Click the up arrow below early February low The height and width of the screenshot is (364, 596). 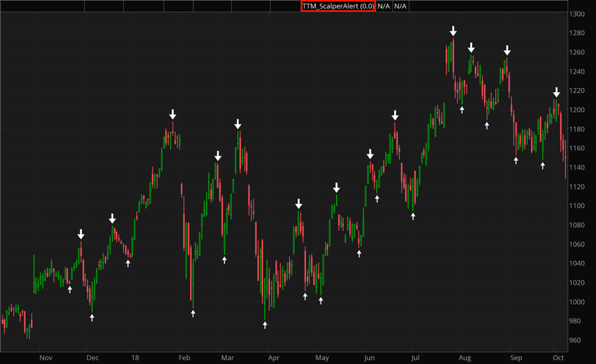coord(193,313)
